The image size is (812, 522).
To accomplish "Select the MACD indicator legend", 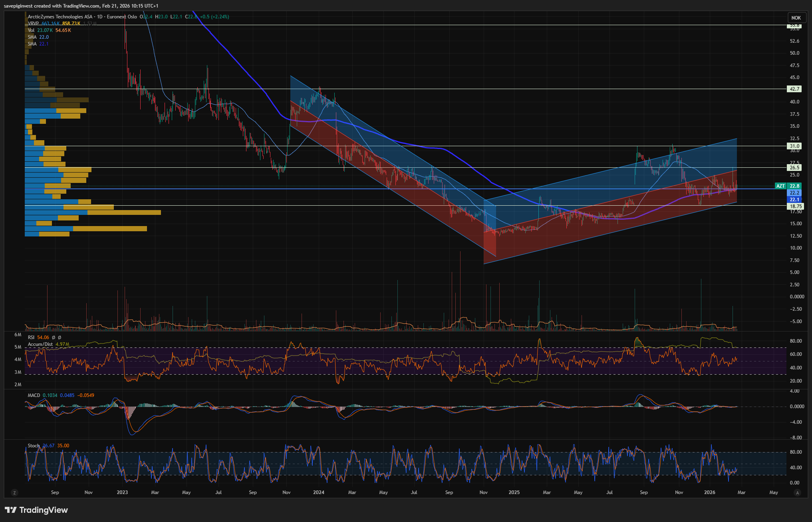I will 34,395.
